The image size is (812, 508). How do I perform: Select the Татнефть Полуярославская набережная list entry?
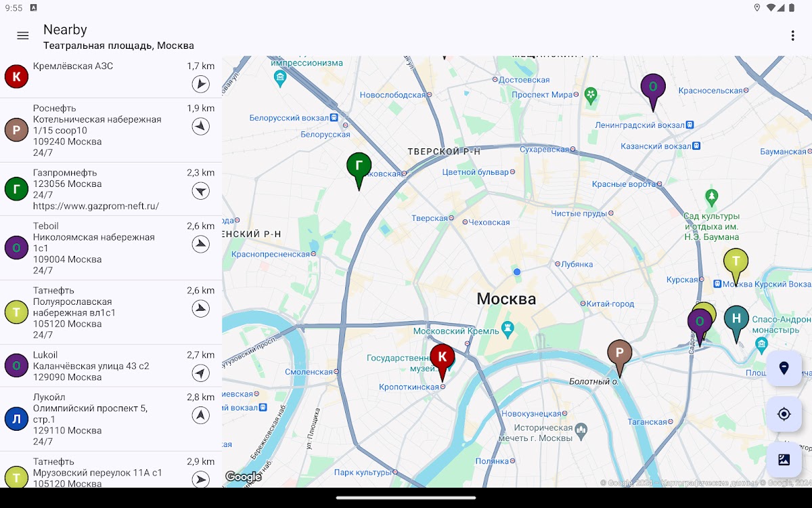[95, 312]
